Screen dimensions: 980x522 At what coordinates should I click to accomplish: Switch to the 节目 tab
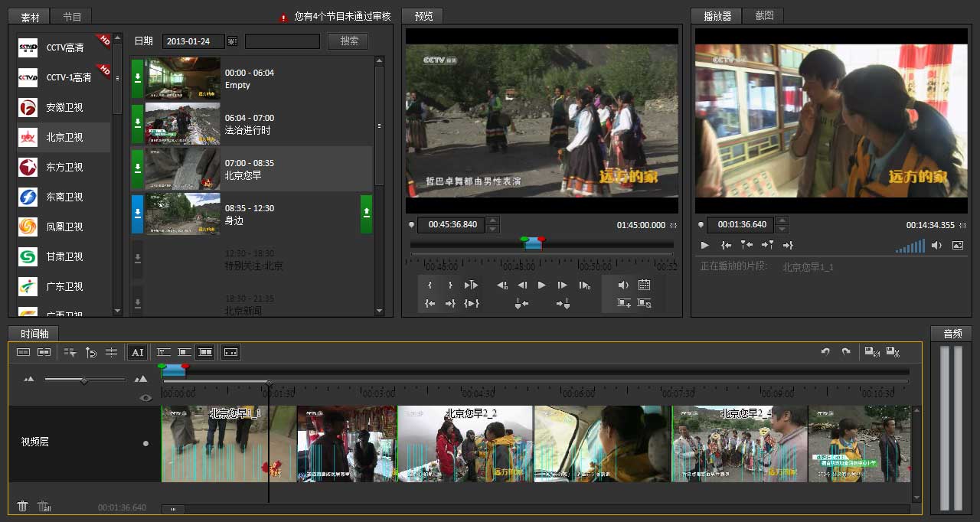(72, 17)
